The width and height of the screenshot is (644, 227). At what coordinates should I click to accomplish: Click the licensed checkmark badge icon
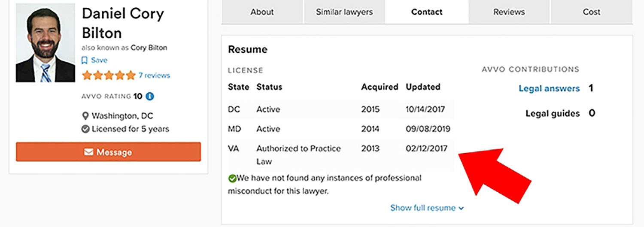pyautogui.click(x=85, y=129)
